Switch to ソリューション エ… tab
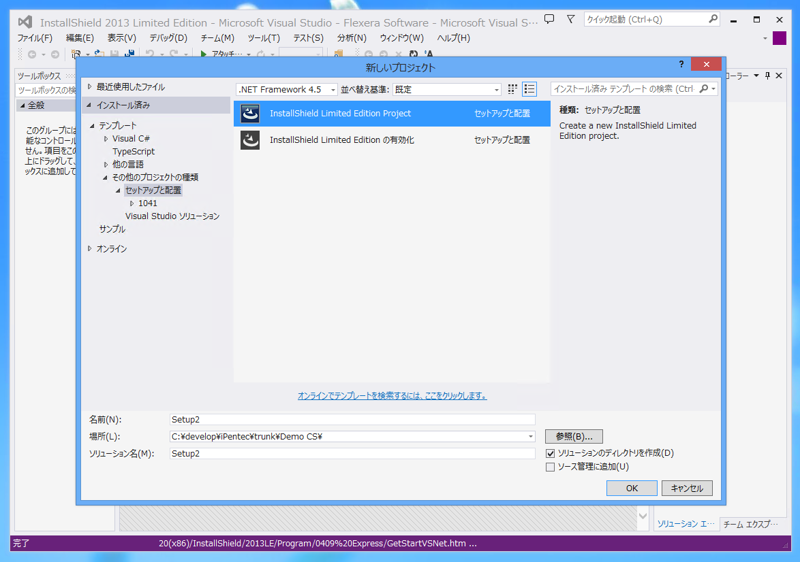Image resolution: width=800 pixels, height=562 pixels. click(686, 524)
